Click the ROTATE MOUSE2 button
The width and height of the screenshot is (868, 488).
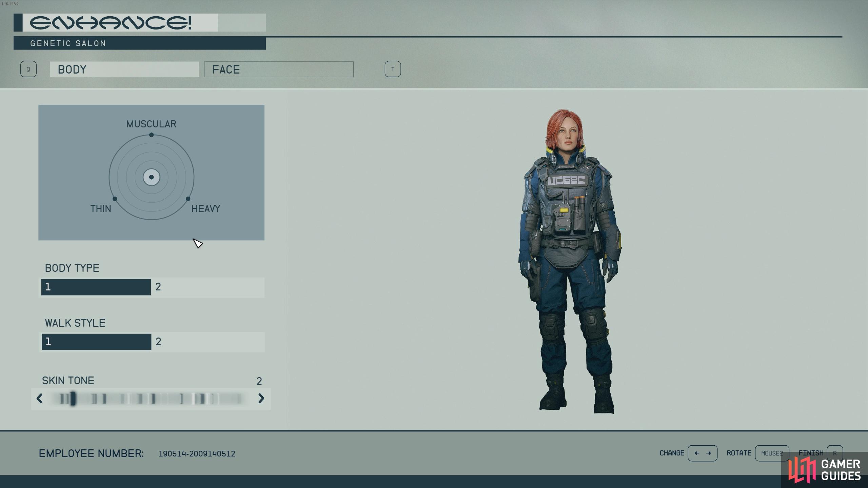[772, 453]
